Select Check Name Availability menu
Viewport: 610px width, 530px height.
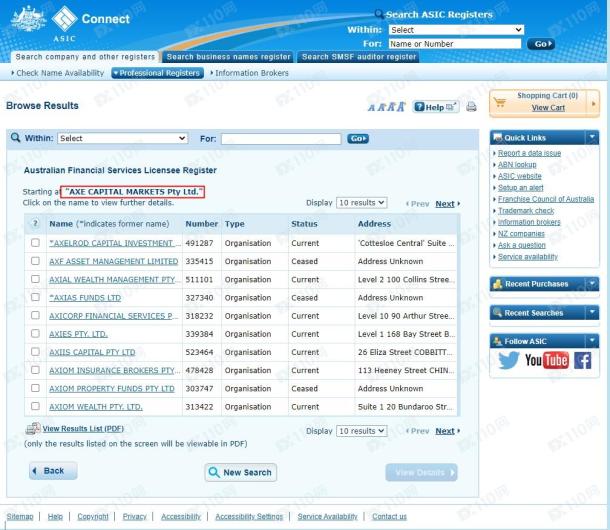[58, 73]
